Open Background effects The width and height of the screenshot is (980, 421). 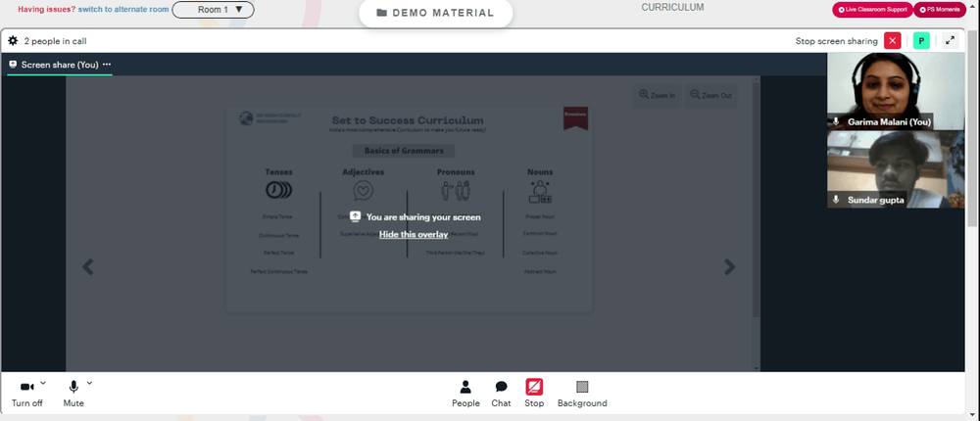pos(582,395)
